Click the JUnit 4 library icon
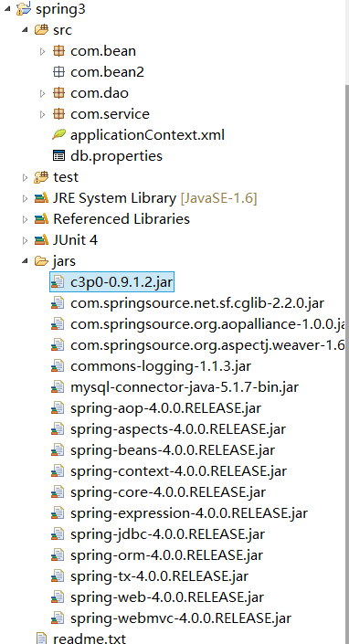The height and width of the screenshot is (644, 349). pyautogui.click(x=41, y=240)
